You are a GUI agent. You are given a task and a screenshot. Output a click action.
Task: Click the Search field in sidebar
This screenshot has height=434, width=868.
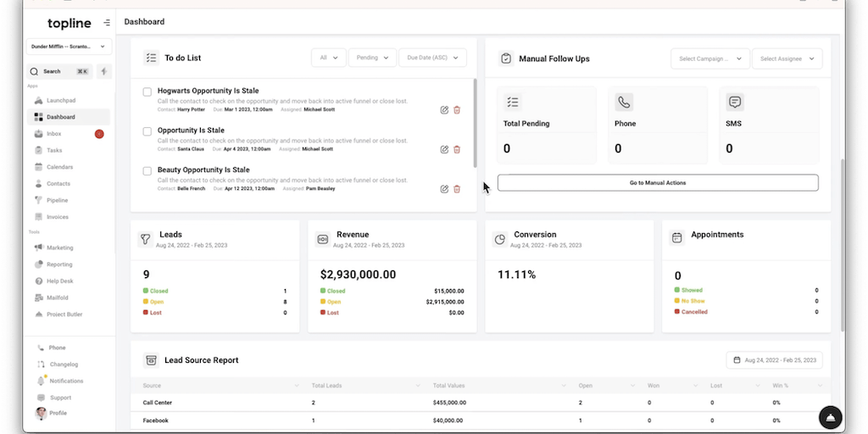tap(59, 71)
